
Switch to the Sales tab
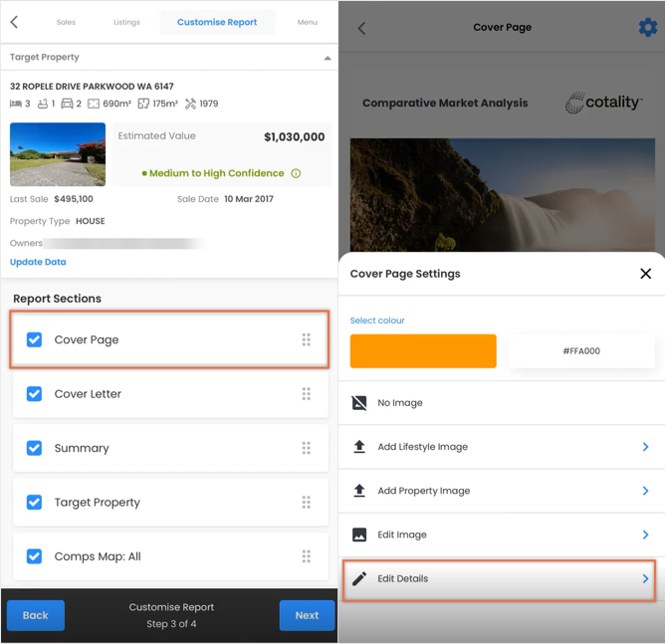[x=66, y=22]
